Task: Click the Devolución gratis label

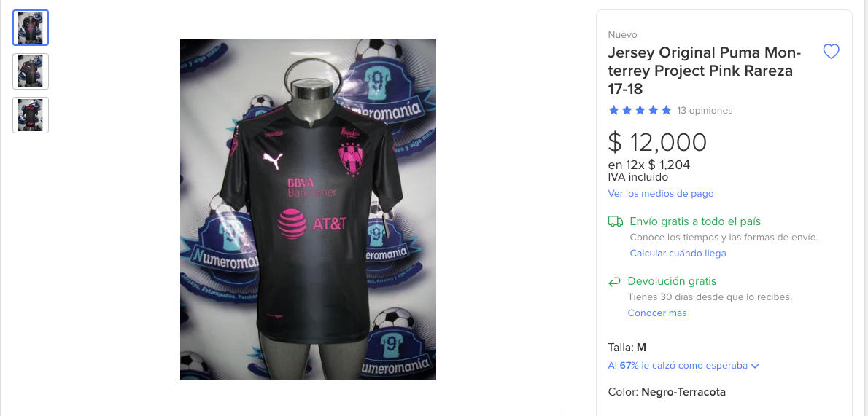Action: click(672, 281)
